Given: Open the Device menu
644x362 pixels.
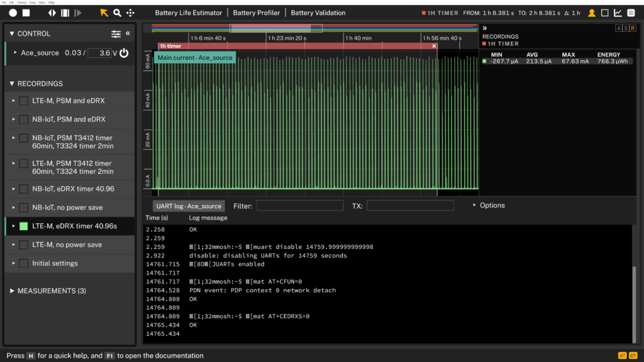Looking at the screenshot, I should (23, 3).
